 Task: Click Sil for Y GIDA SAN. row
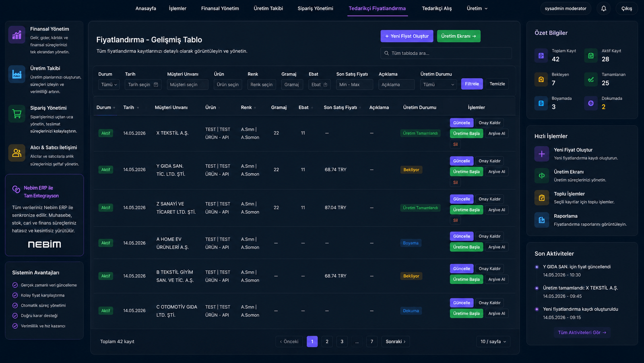click(x=455, y=182)
